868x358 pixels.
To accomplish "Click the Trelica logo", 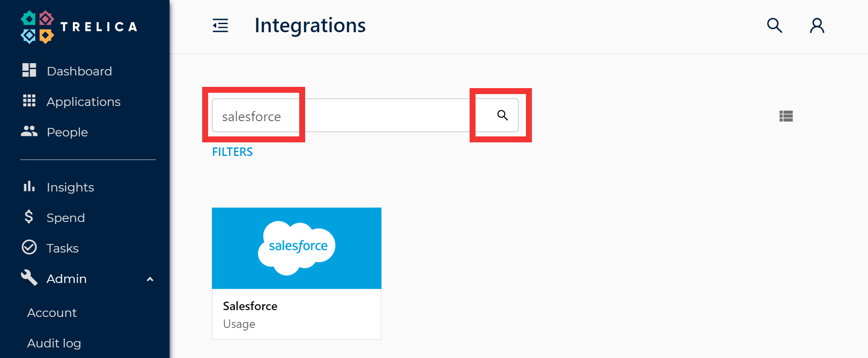I will pos(79,27).
